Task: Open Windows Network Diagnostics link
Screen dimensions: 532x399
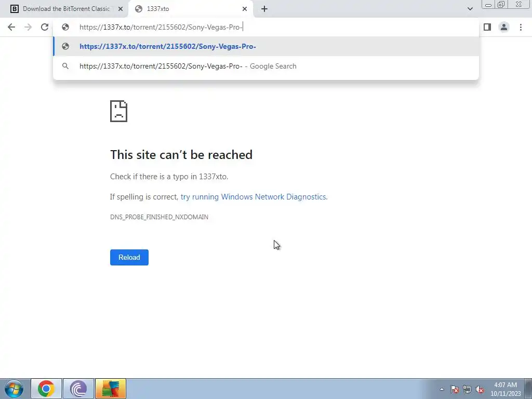Action: click(254, 197)
